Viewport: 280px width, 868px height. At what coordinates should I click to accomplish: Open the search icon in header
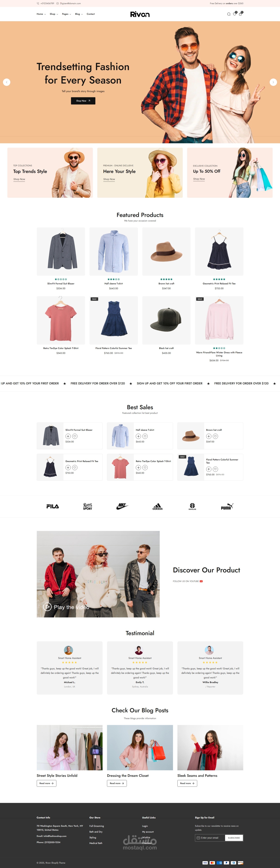pyautogui.click(x=229, y=14)
